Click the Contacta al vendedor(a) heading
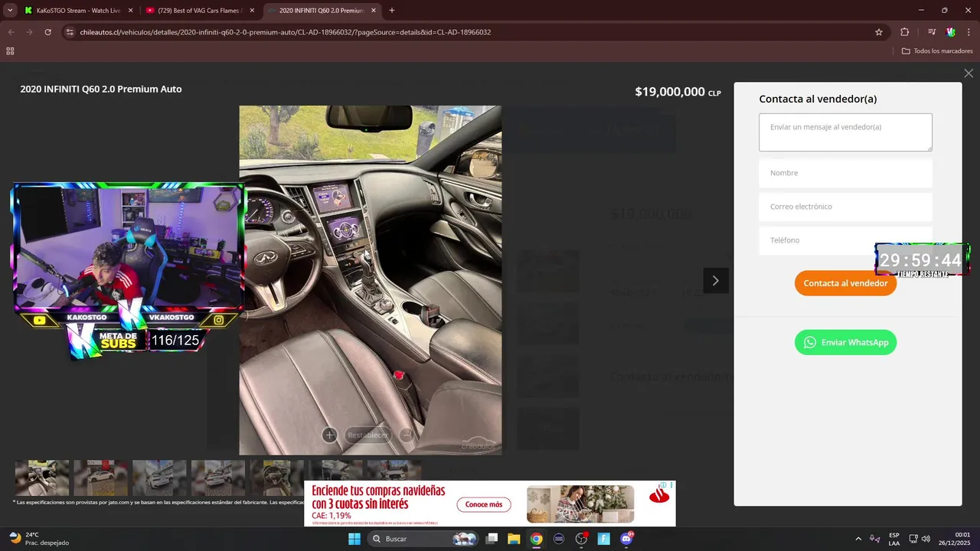The height and width of the screenshot is (551, 980). 818,99
